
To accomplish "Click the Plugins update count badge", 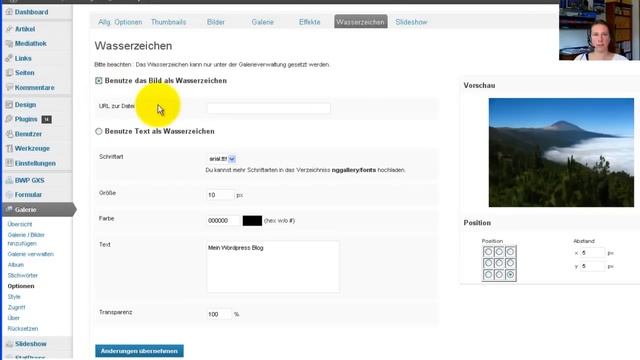I will pyautogui.click(x=46, y=119).
